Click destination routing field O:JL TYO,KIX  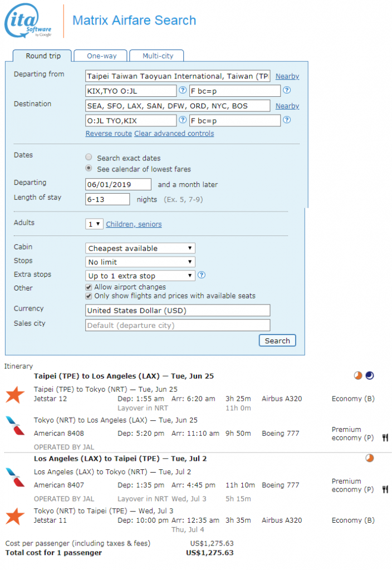[130, 121]
